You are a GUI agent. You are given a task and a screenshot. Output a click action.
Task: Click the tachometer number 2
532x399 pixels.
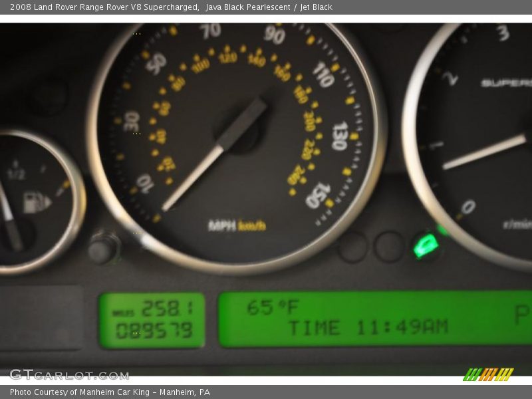tap(452, 78)
